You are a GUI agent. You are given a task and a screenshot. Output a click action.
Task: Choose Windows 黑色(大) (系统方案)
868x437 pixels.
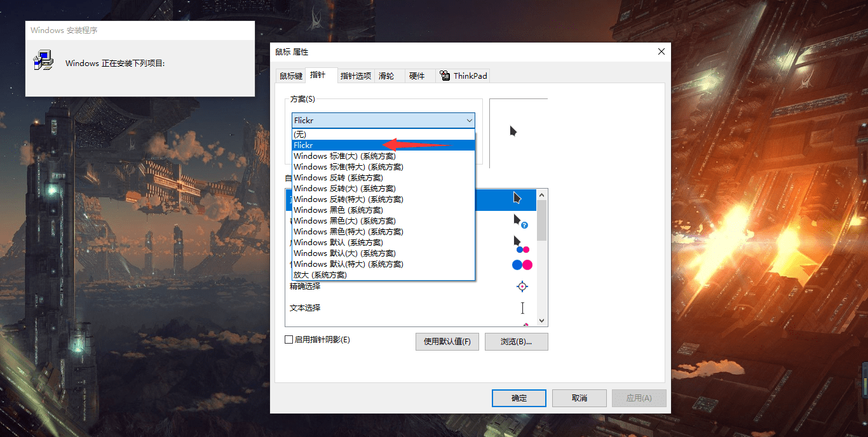tap(383, 221)
